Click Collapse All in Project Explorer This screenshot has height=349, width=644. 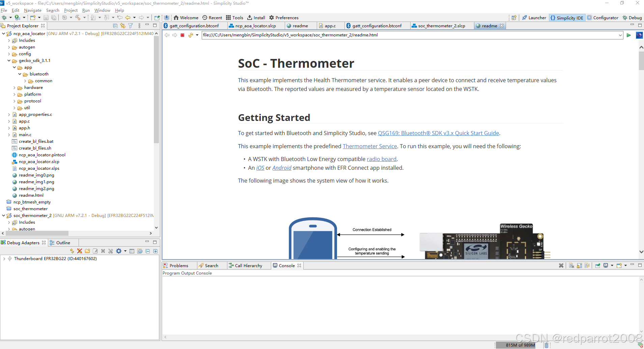[x=115, y=26]
